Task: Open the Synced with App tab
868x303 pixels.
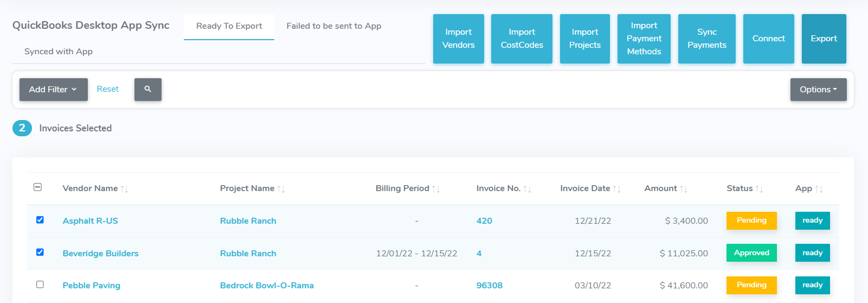Action: click(59, 52)
